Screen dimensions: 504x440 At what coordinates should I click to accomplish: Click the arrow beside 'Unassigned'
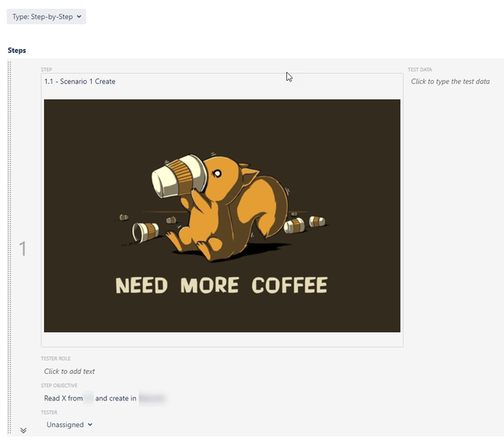pos(90,424)
